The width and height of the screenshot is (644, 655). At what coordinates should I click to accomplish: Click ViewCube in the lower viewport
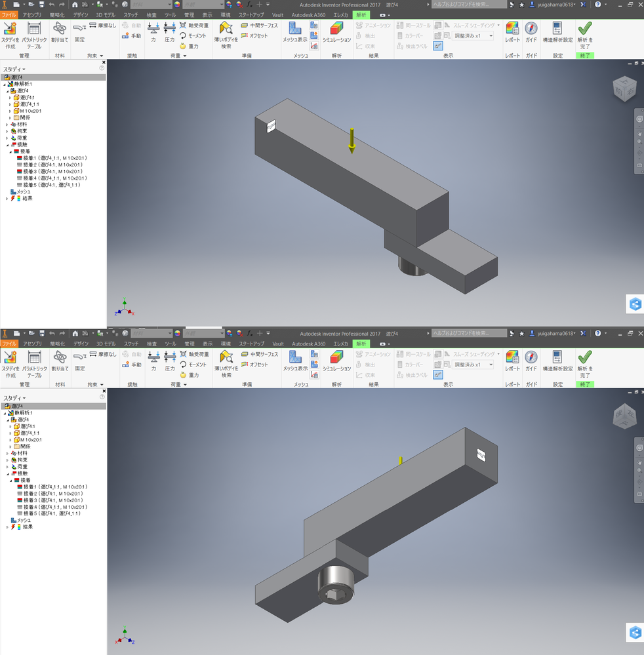624,417
